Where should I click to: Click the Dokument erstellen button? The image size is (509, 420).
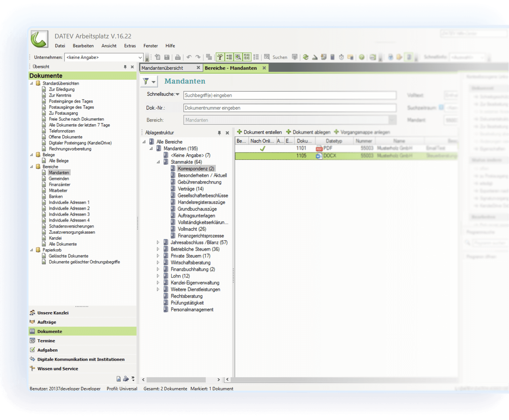tap(259, 132)
